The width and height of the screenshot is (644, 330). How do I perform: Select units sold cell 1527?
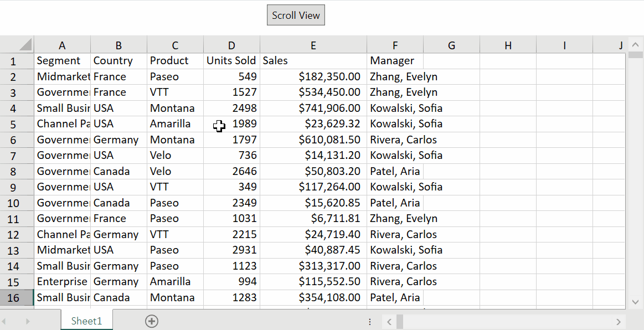point(231,92)
